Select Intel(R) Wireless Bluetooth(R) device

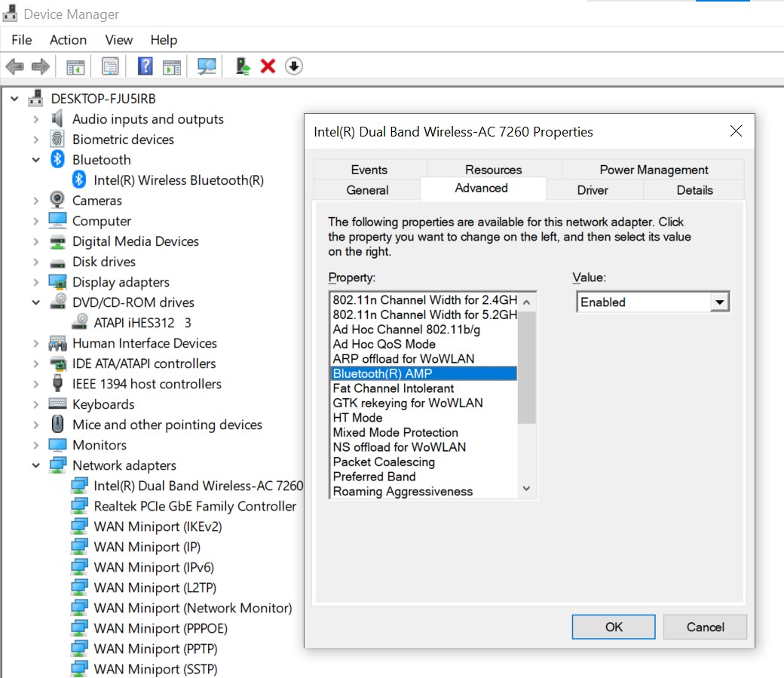179,180
